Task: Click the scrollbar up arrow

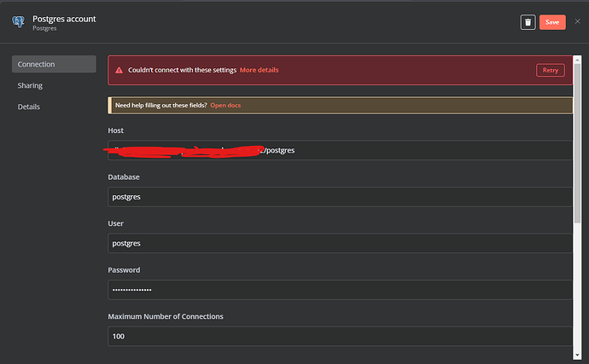Action: tap(577, 60)
